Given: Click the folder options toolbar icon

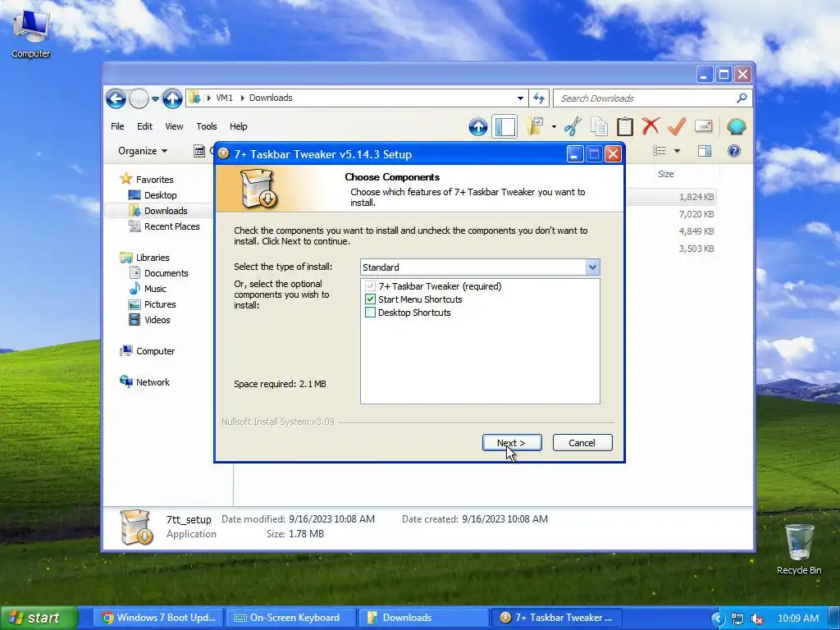Looking at the screenshot, I should pyautogui.click(x=535, y=126).
